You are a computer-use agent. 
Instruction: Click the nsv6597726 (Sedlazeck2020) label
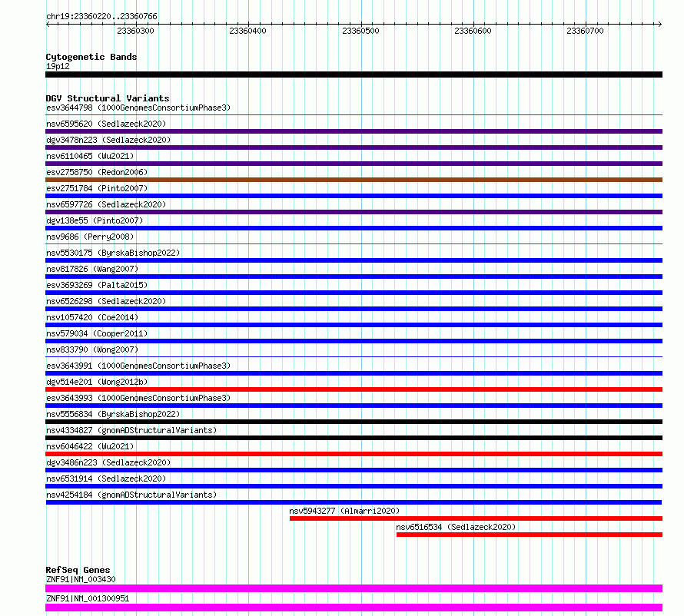click(106, 204)
